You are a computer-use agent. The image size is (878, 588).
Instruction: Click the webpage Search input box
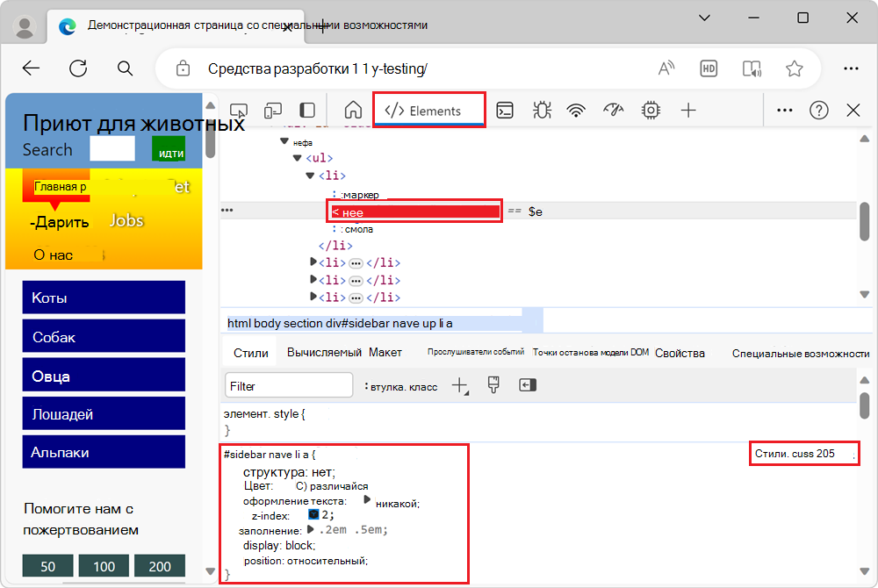tap(112, 149)
